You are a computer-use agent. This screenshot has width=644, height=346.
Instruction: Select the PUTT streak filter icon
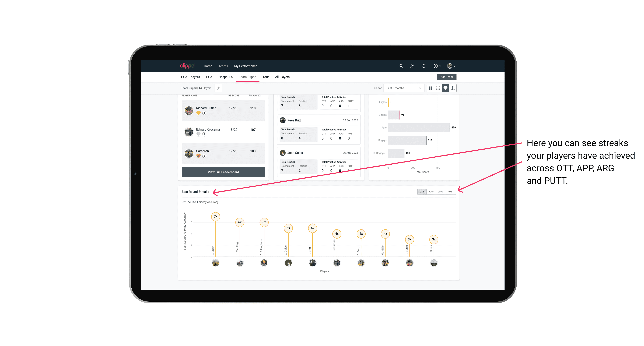[451, 192]
